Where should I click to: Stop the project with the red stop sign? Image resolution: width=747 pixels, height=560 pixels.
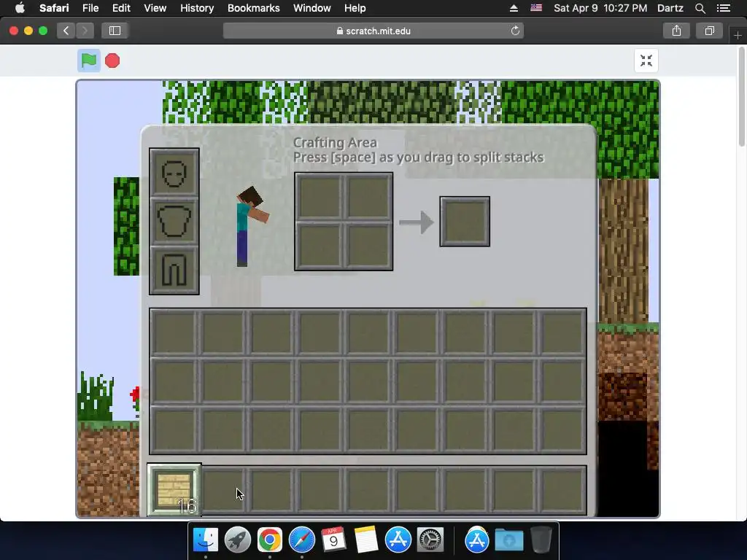click(x=112, y=61)
